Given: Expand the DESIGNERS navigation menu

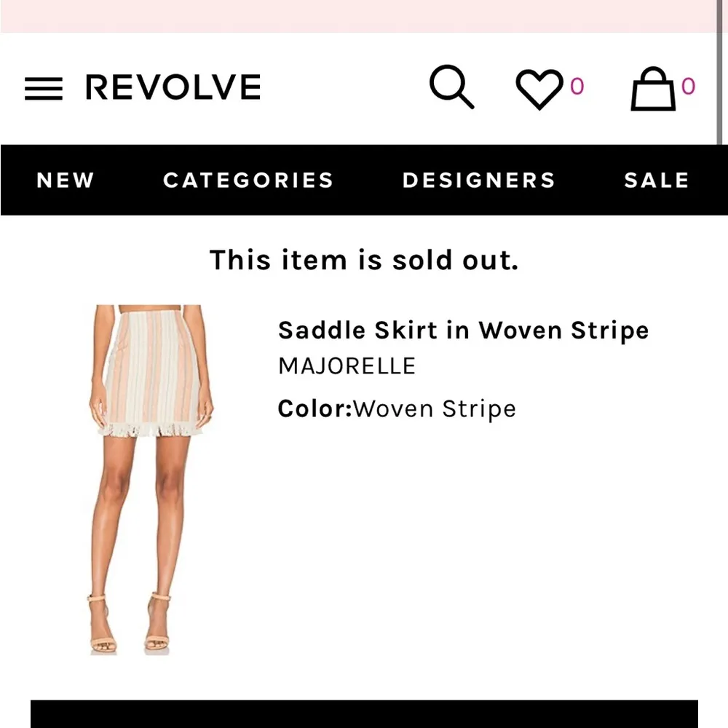Looking at the screenshot, I should pyautogui.click(x=479, y=181).
